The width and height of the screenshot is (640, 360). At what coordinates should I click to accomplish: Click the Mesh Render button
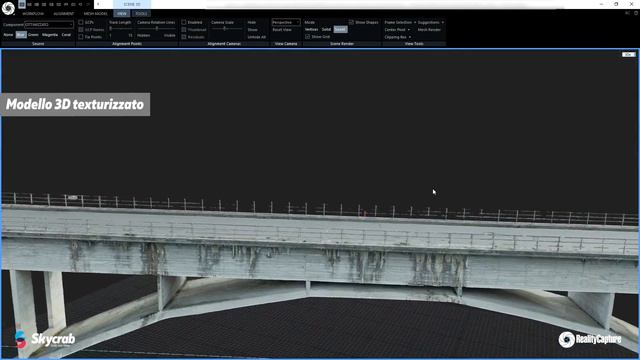[429, 30]
